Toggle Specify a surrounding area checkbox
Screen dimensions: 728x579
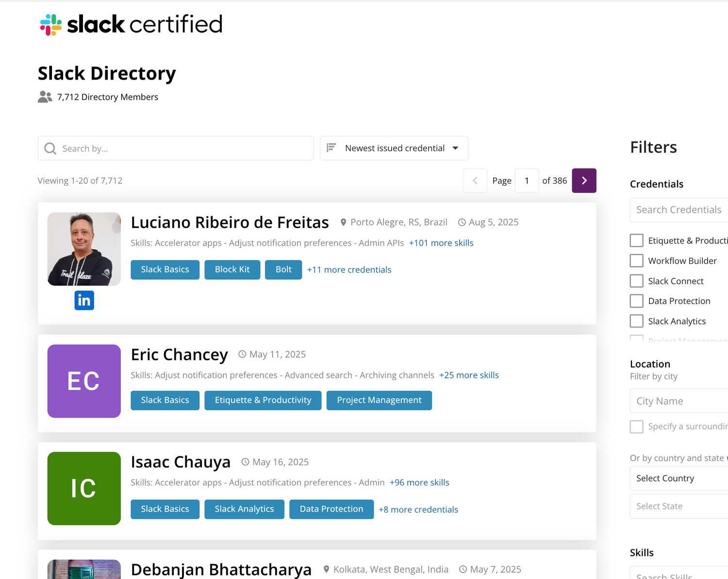(x=636, y=427)
